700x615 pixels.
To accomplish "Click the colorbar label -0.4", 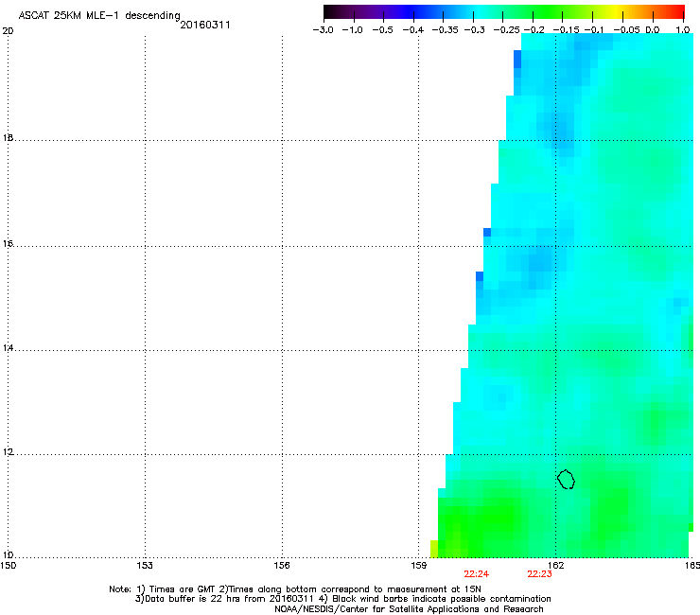I will [x=413, y=30].
